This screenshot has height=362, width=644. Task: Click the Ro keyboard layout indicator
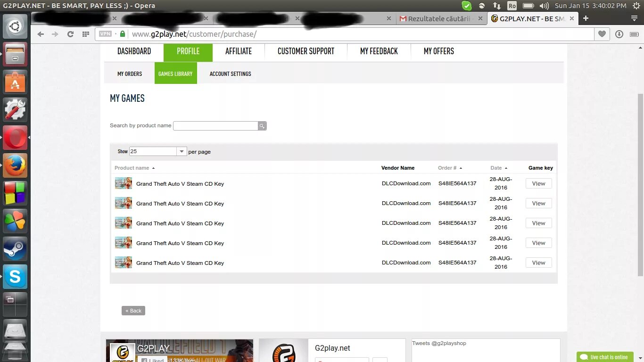[x=512, y=6]
